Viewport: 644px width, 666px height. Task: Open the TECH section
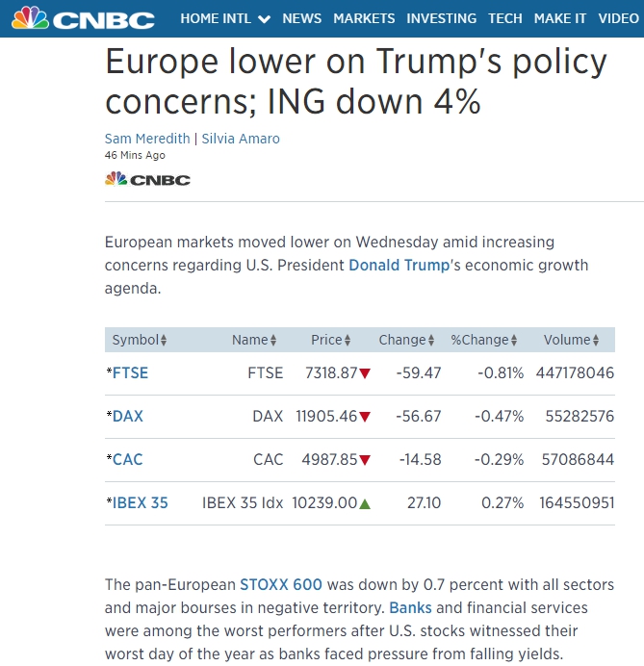[x=505, y=18]
